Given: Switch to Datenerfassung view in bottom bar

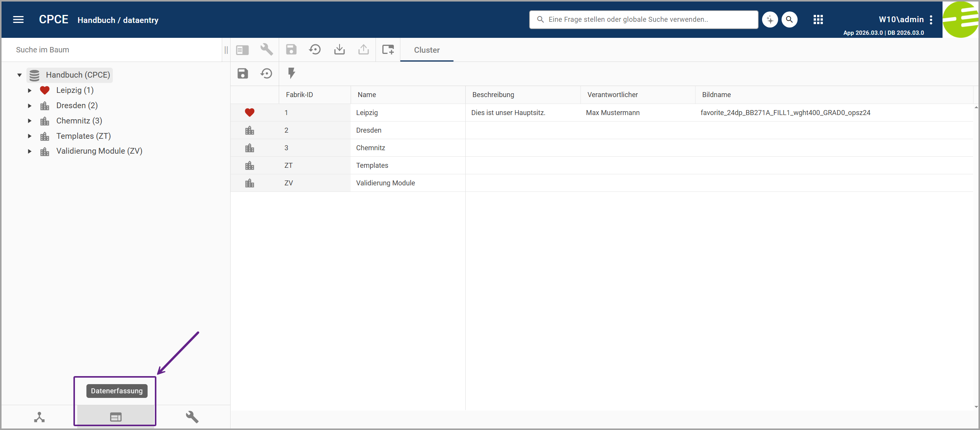Looking at the screenshot, I should [x=116, y=417].
